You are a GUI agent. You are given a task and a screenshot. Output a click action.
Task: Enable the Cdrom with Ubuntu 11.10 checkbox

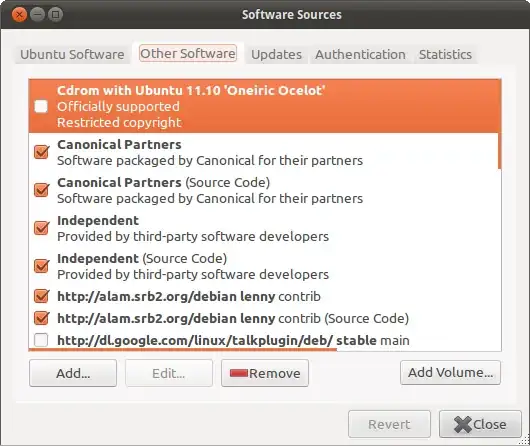[x=41, y=106]
